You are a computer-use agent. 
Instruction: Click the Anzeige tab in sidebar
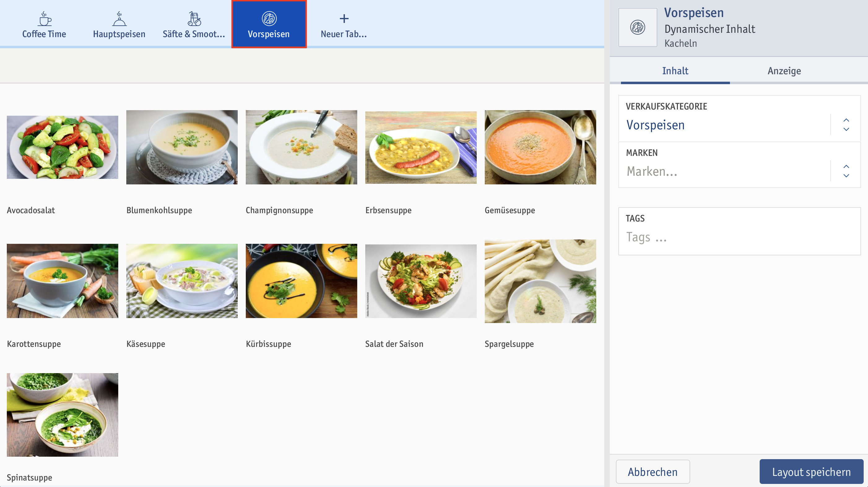(x=784, y=70)
